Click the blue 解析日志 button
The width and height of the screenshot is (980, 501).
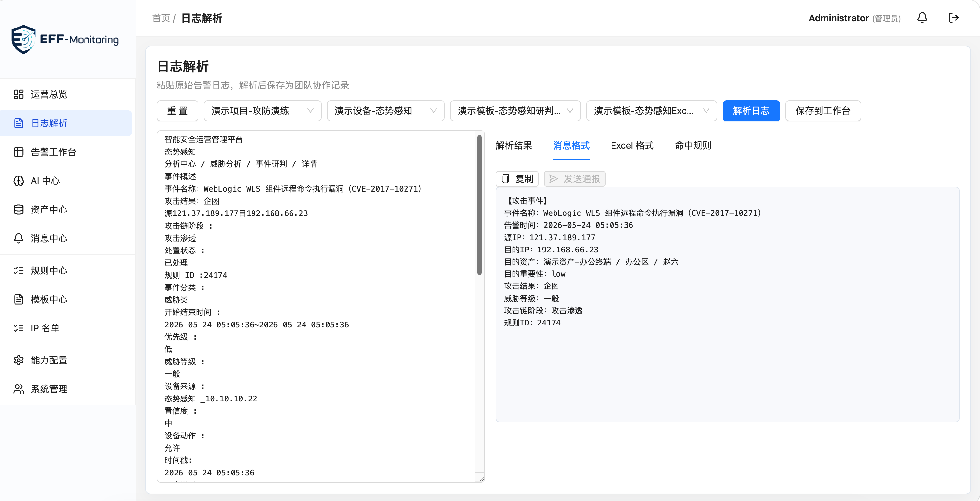pyautogui.click(x=751, y=111)
